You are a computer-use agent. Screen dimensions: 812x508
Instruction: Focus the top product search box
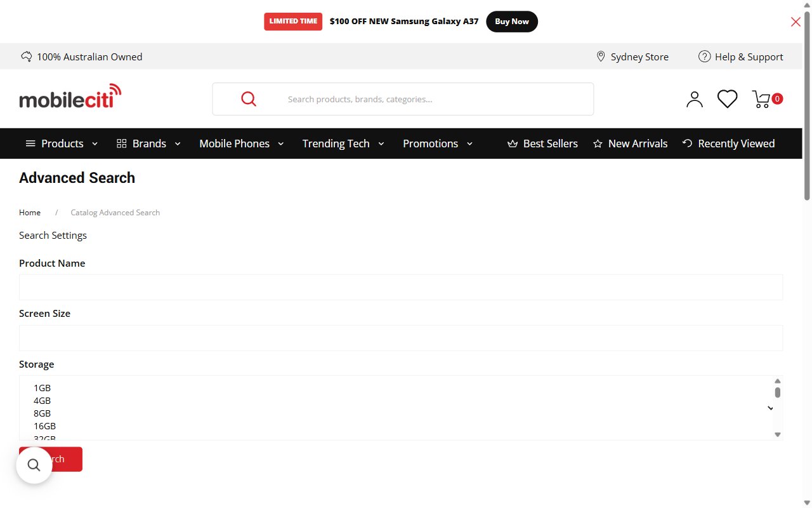tap(403, 99)
